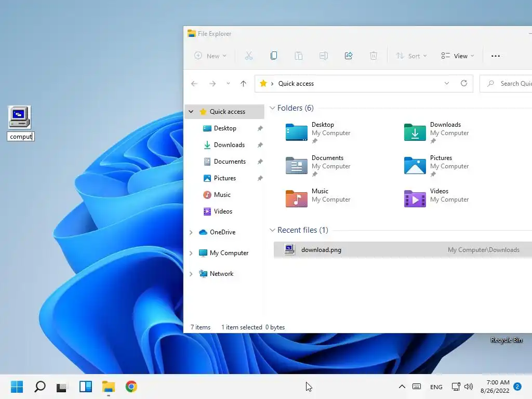The image size is (532, 399).
Task: Select the Desktop folder tile
Action: pos(318,132)
